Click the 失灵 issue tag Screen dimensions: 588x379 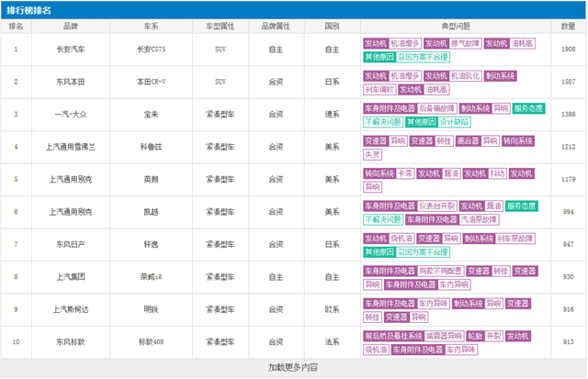tap(372, 155)
